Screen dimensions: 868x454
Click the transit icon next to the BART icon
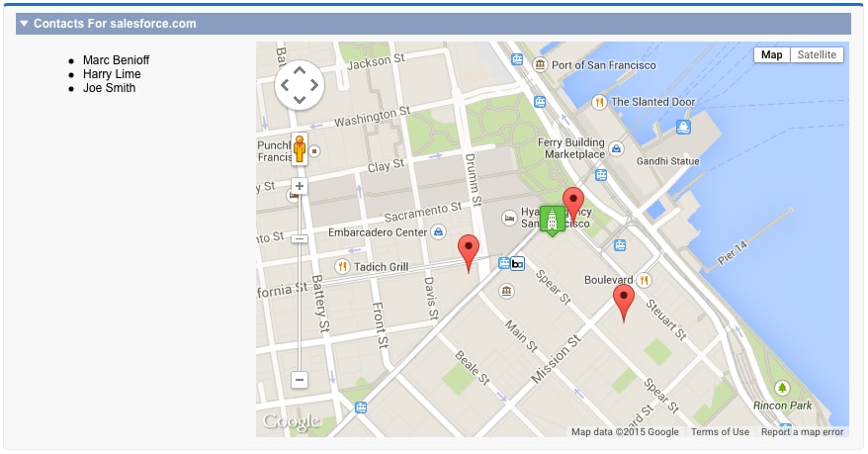[x=504, y=263]
